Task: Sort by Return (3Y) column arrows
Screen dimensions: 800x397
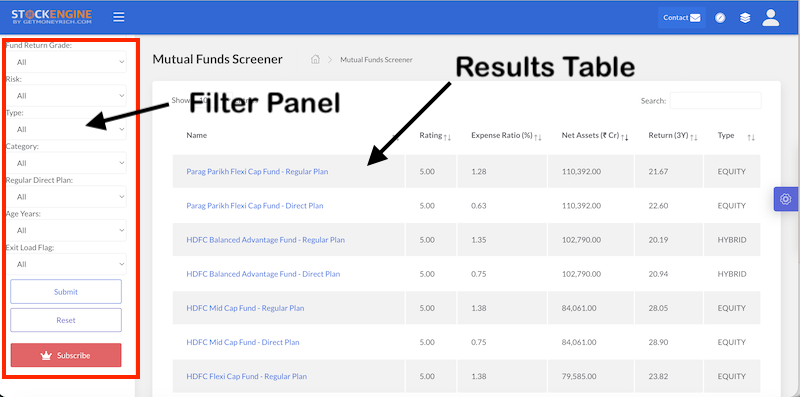Action: [694, 137]
